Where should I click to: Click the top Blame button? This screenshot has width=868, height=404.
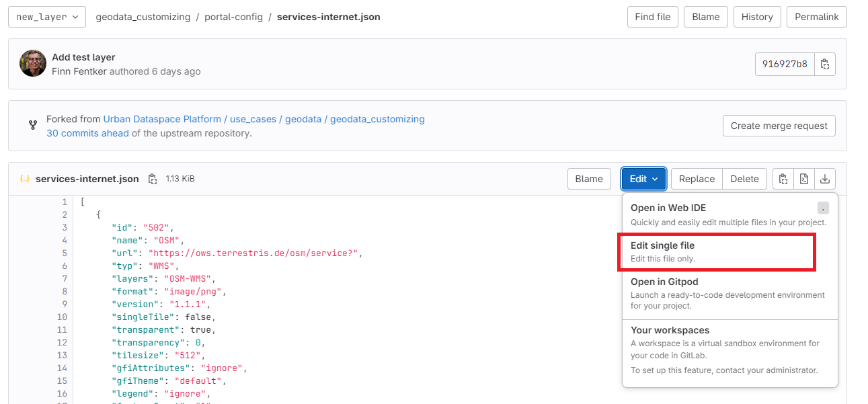pos(706,17)
